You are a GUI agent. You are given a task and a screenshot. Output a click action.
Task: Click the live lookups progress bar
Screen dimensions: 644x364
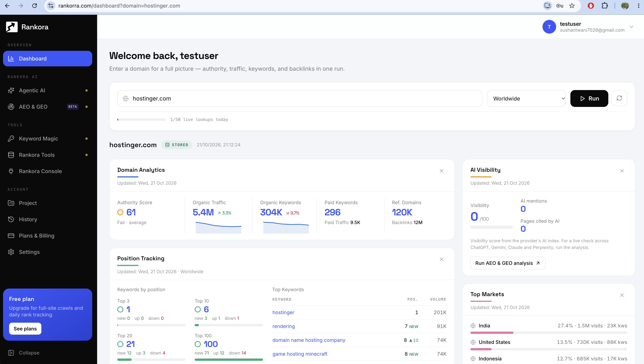tap(141, 119)
